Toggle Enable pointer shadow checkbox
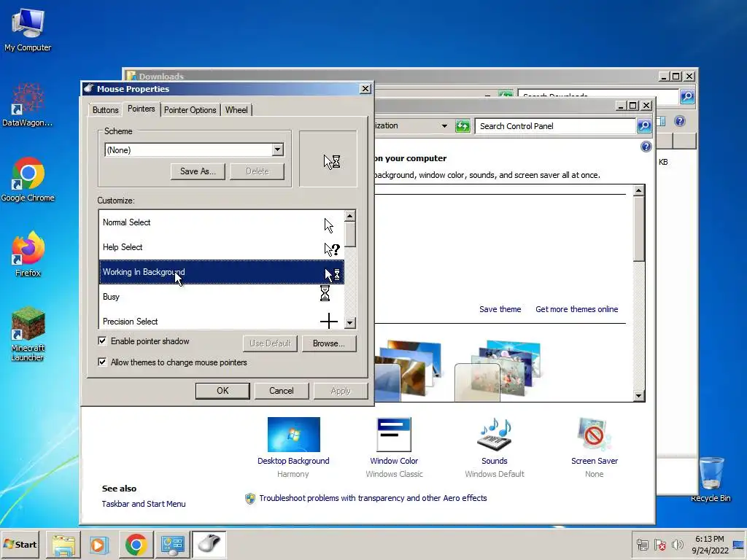 coord(102,341)
